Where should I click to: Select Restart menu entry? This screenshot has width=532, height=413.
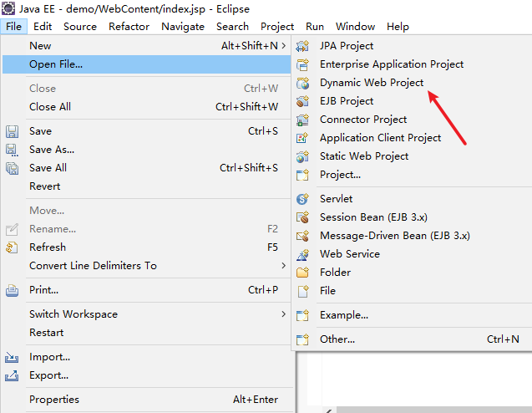(147, 333)
